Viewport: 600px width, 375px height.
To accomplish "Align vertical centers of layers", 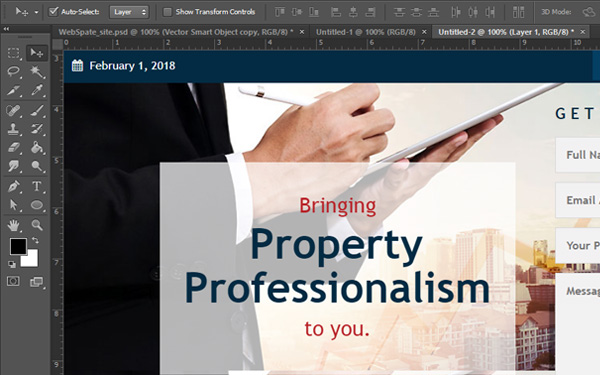I will pyautogui.click(x=297, y=12).
